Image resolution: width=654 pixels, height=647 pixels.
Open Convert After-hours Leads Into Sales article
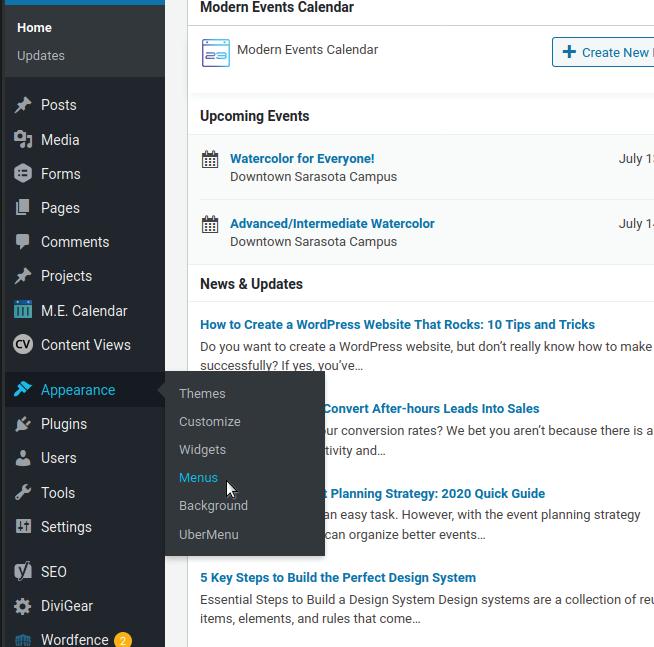(431, 408)
